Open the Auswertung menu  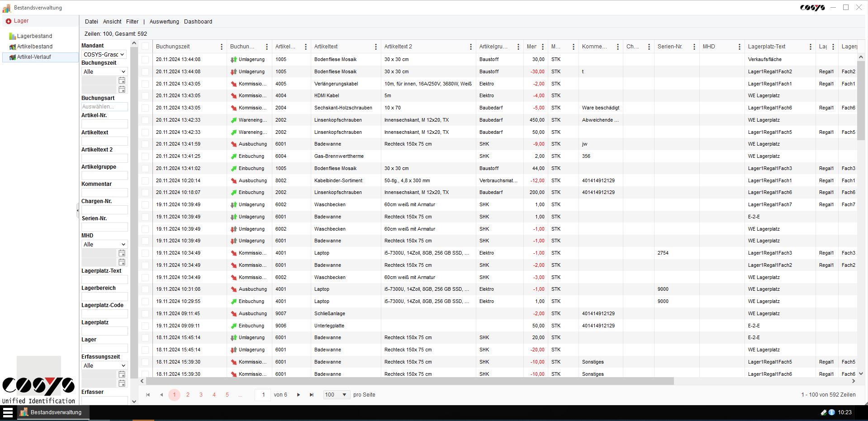coord(164,22)
